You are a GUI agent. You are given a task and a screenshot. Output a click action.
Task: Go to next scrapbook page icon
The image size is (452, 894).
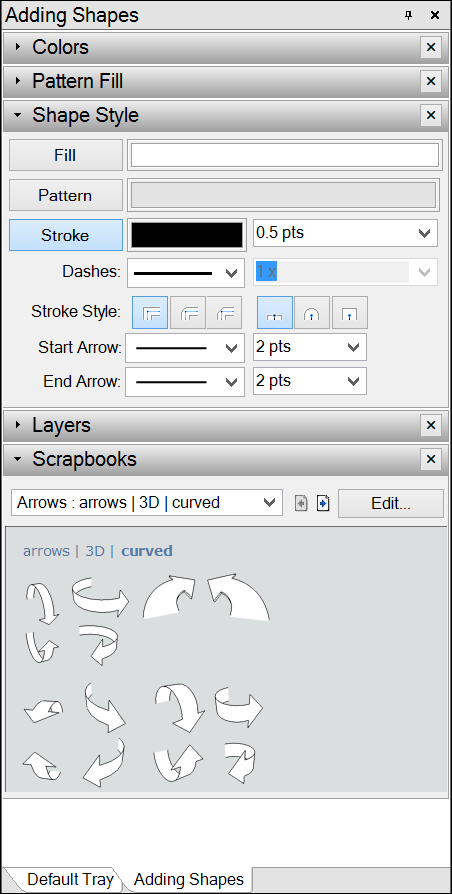click(x=323, y=503)
